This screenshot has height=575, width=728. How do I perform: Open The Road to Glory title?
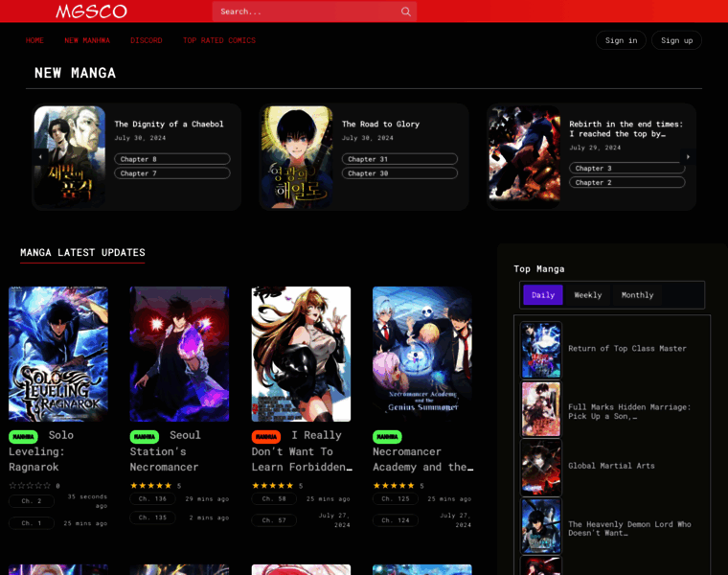pyautogui.click(x=380, y=124)
